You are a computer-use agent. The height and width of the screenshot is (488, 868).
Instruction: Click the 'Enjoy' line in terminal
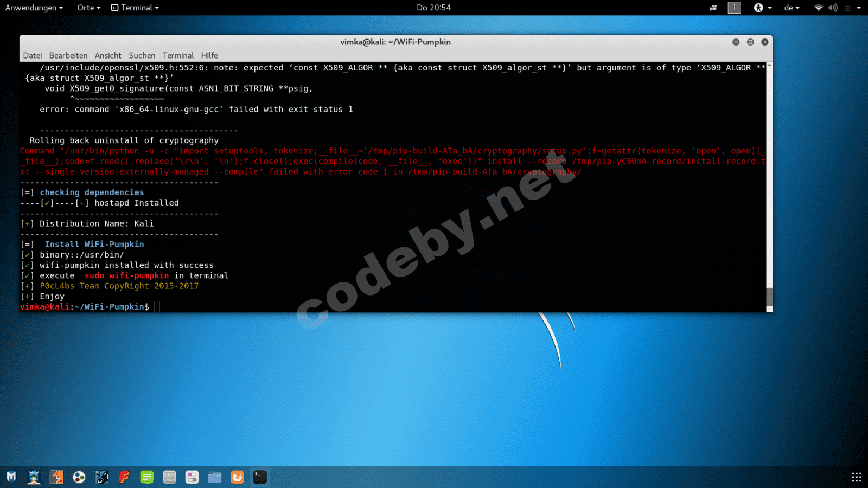(42, 297)
